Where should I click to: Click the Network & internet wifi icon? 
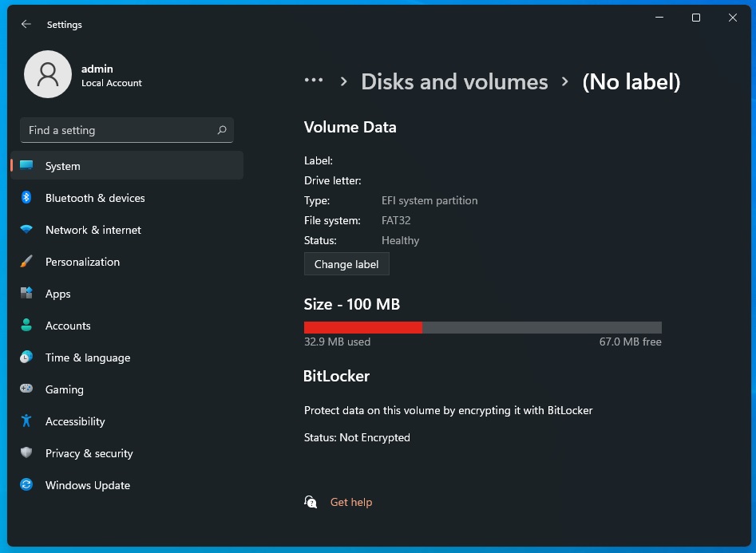click(26, 230)
